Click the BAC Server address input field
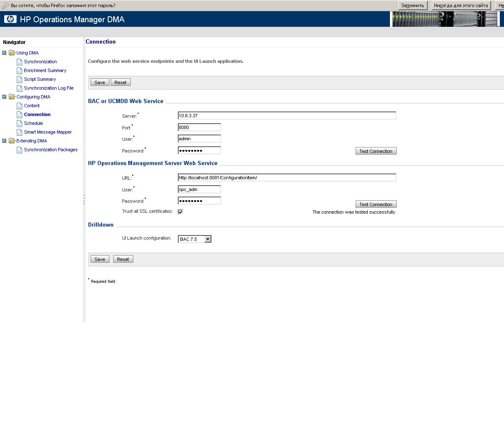 coord(287,116)
